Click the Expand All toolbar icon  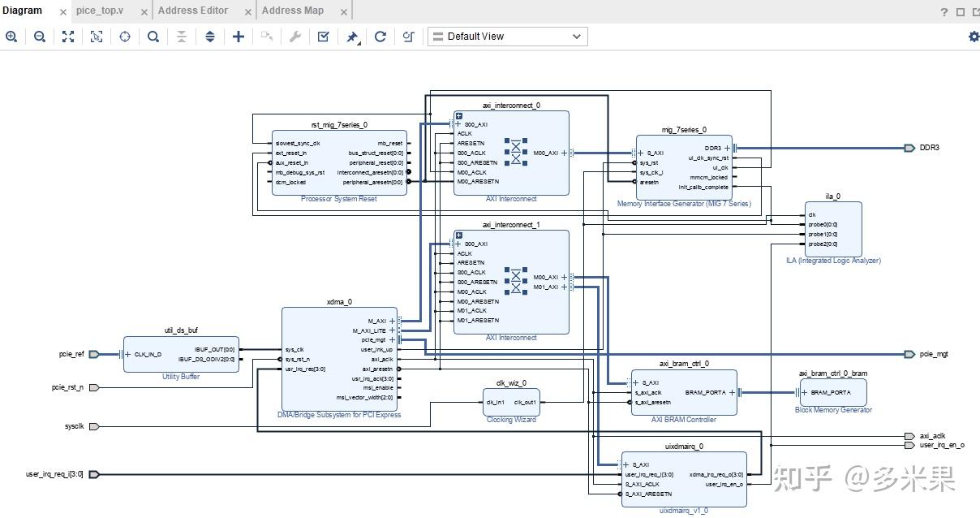[x=210, y=37]
